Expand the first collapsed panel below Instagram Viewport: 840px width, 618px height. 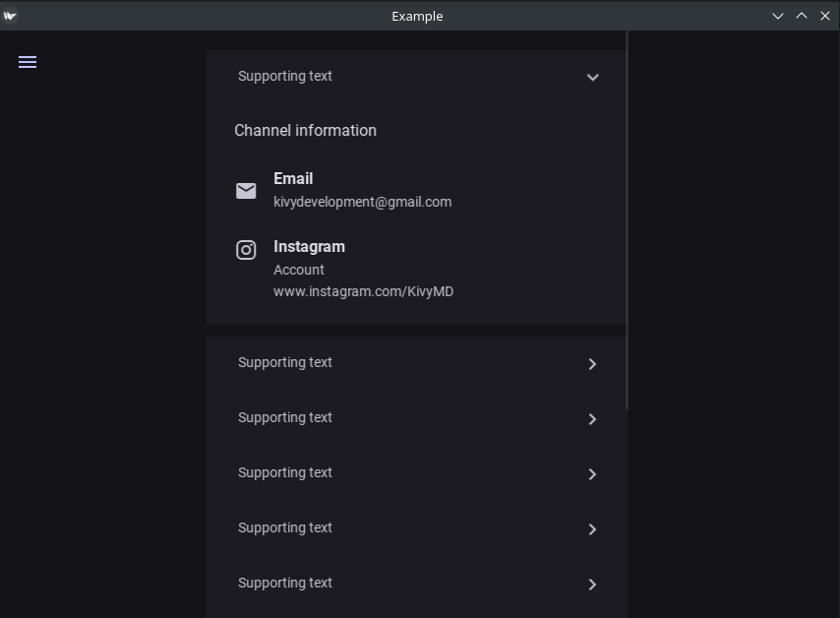[592, 364]
